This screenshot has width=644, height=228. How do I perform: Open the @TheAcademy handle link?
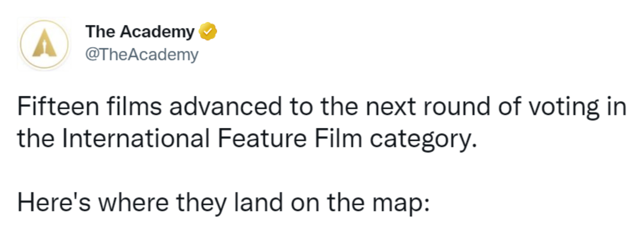[x=142, y=54]
